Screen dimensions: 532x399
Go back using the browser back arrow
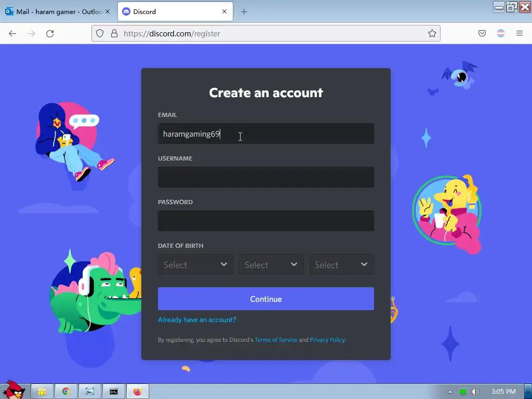12,34
